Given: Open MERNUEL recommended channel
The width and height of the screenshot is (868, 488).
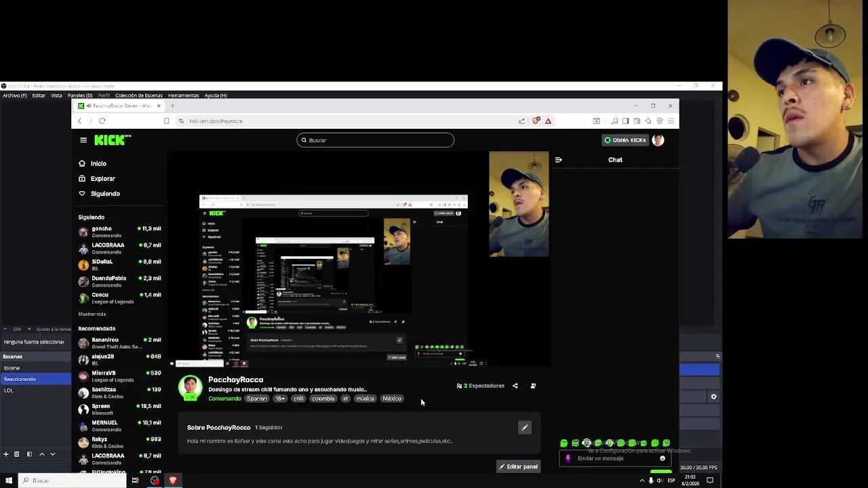Looking at the screenshot, I should coord(119,426).
